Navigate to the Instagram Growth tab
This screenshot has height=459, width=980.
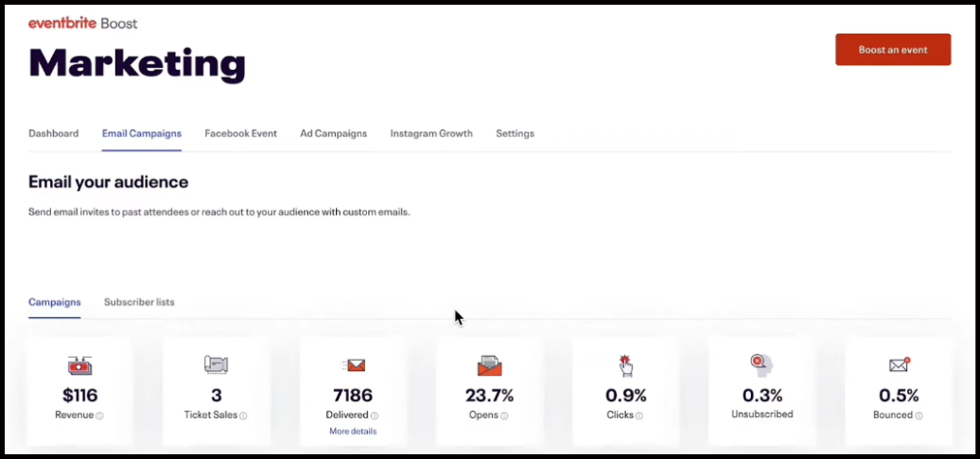431,133
